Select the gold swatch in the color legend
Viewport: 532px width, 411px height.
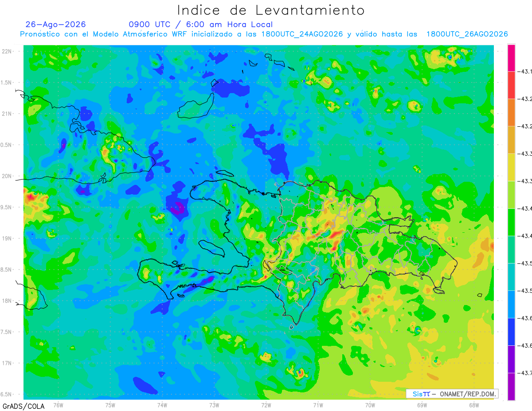coord(511,140)
